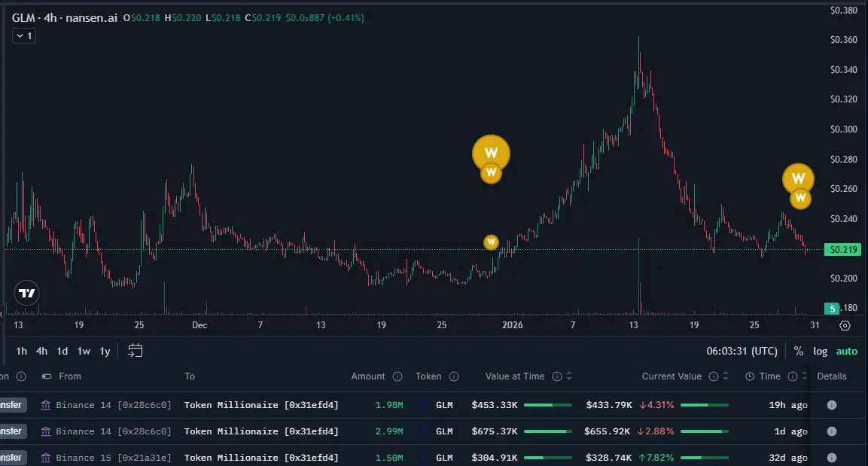The image size is (868, 466).
Task: Click the large W marker above late December
Action: (x=491, y=152)
